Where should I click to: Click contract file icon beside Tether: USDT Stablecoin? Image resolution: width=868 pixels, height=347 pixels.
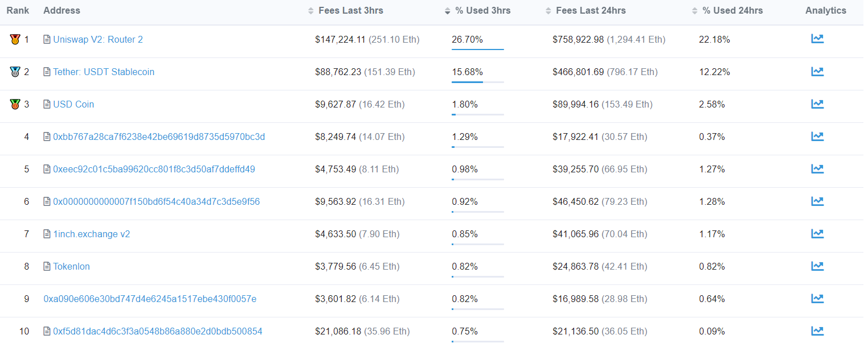47,72
